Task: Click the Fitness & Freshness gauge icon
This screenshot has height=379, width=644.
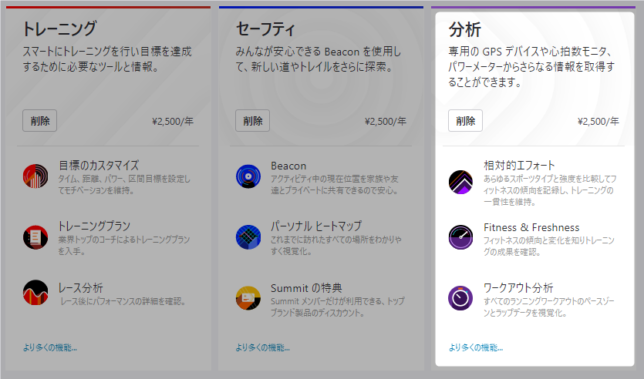Action: coord(460,237)
